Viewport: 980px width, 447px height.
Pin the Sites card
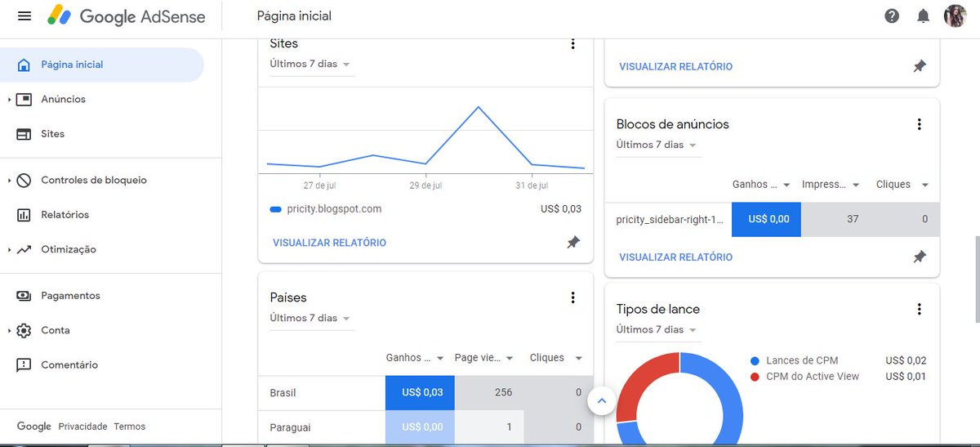point(573,243)
